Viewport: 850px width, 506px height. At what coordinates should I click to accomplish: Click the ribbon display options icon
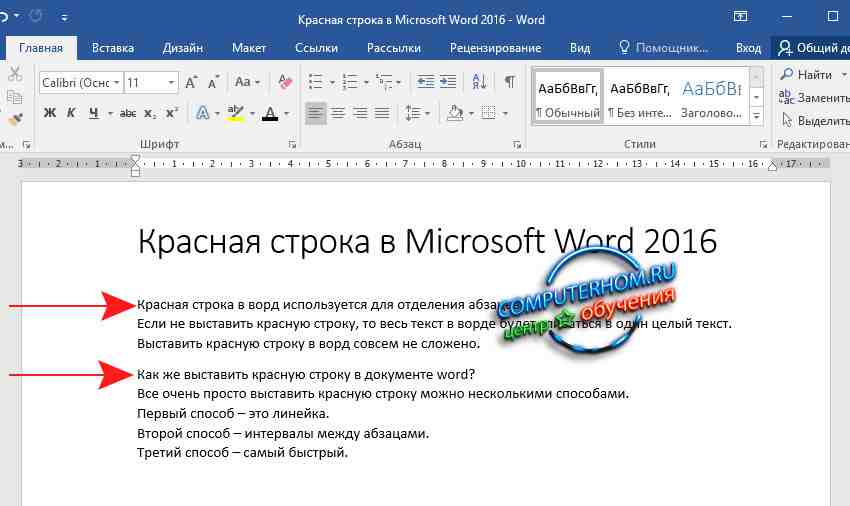pyautogui.click(x=740, y=17)
